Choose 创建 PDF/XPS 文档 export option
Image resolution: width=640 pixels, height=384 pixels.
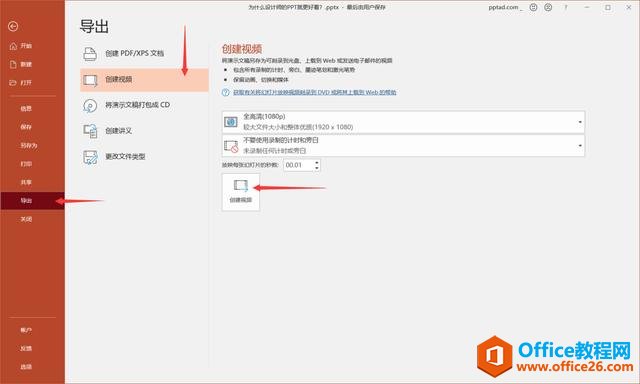tap(144, 53)
